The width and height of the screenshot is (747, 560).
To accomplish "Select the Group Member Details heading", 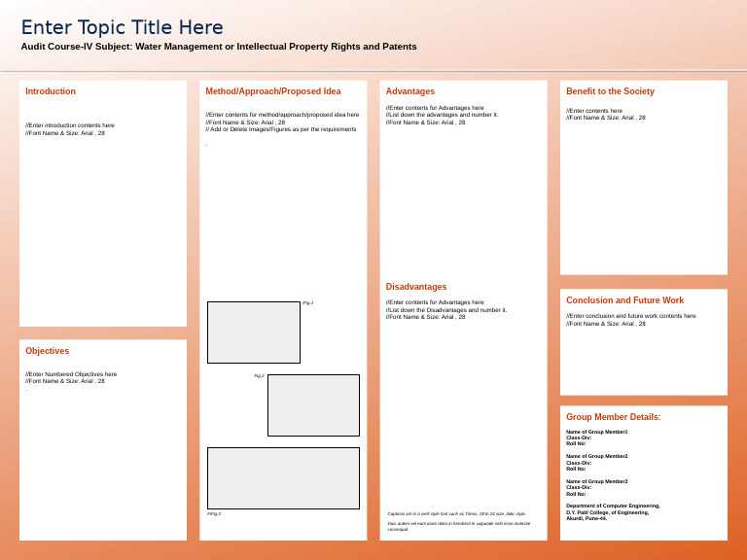I will point(614,417).
